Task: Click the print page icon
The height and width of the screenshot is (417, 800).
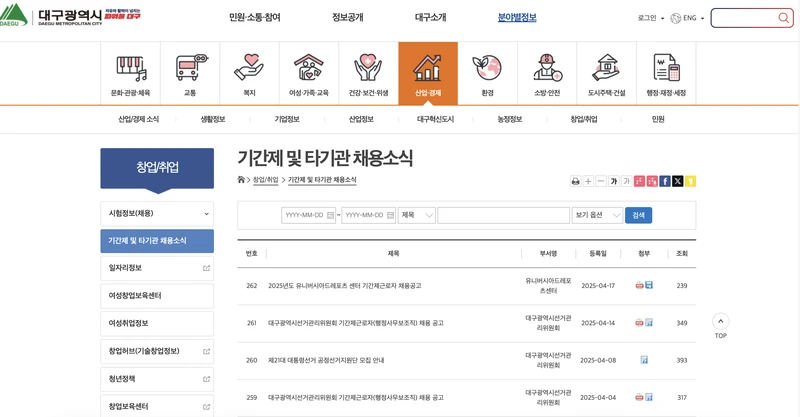Action: (x=576, y=181)
